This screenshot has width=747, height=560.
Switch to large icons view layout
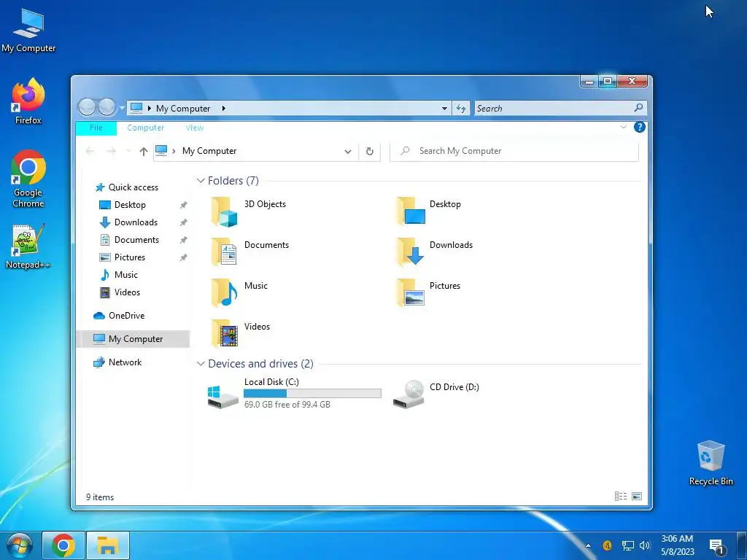[x=636, y=496]
